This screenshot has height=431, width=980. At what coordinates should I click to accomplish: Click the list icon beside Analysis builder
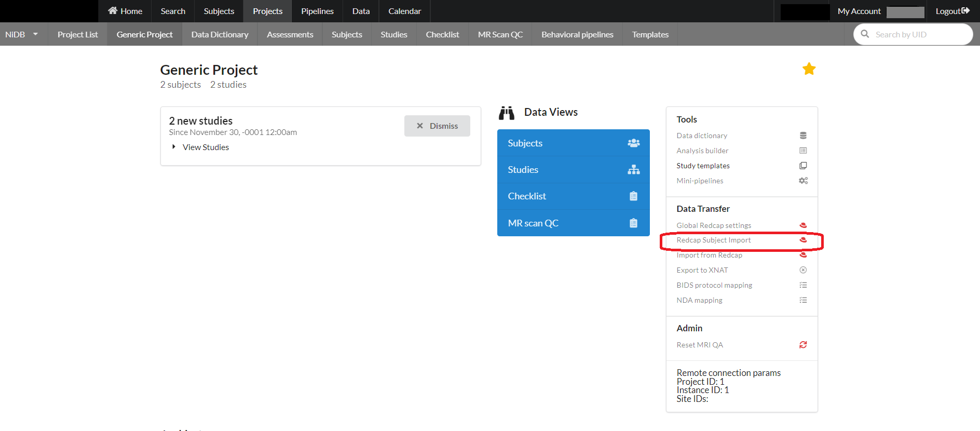click(x=803, y=151)
